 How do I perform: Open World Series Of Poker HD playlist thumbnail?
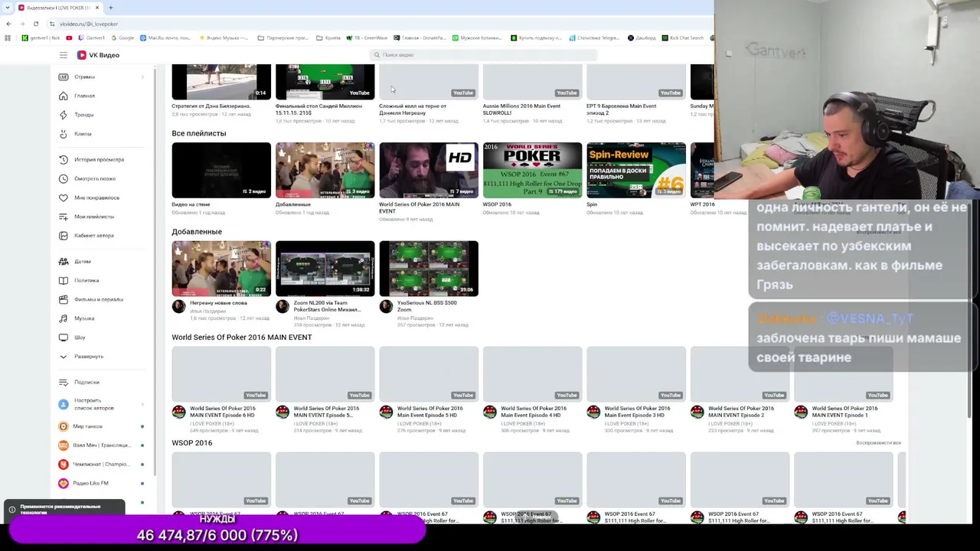pos(429,170)
